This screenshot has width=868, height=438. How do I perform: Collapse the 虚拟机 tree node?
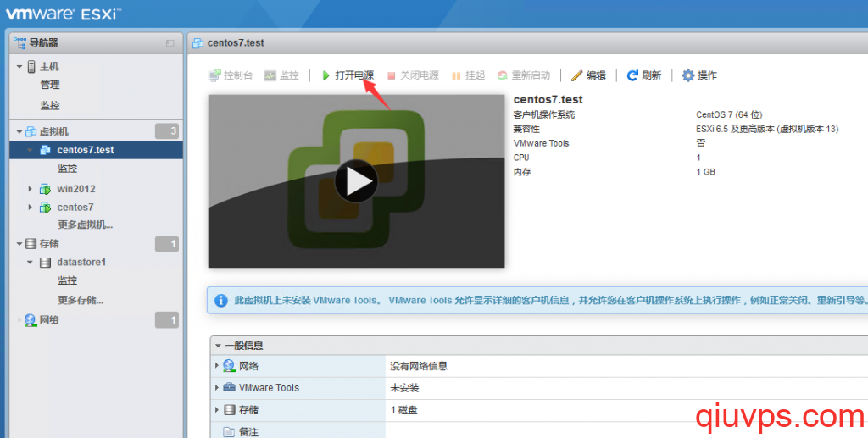[19, 131]
